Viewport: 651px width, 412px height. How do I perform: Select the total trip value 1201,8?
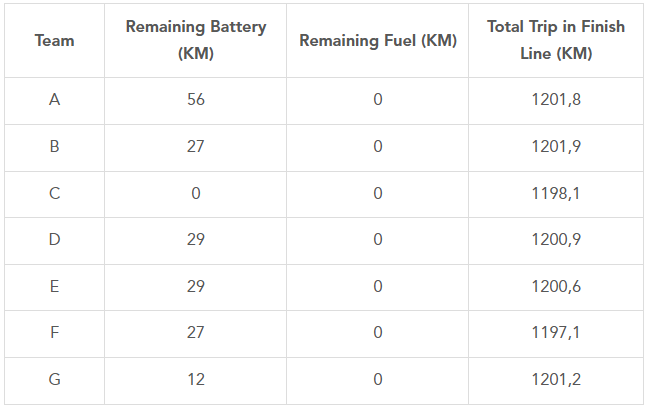pyautogui.click(x=556, y=100)
